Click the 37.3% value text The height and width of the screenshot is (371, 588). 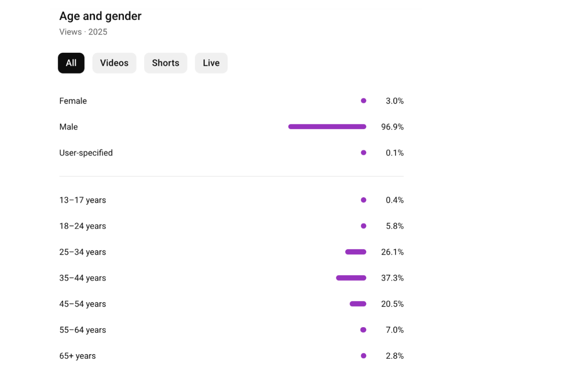392,278
